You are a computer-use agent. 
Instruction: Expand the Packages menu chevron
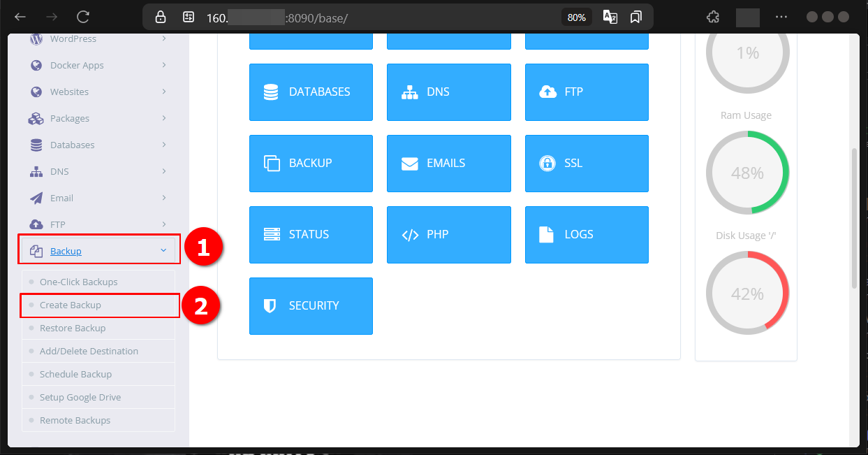[164, 118]
